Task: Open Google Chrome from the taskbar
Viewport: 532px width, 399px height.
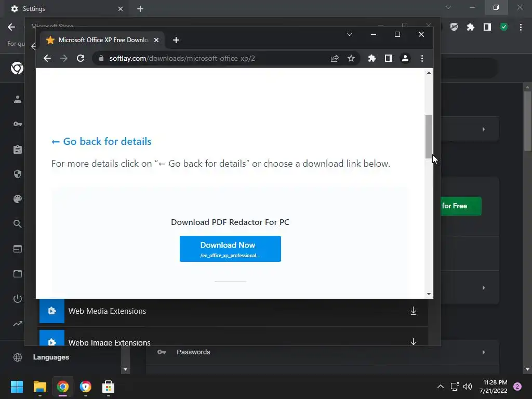Action: point(63,387)
